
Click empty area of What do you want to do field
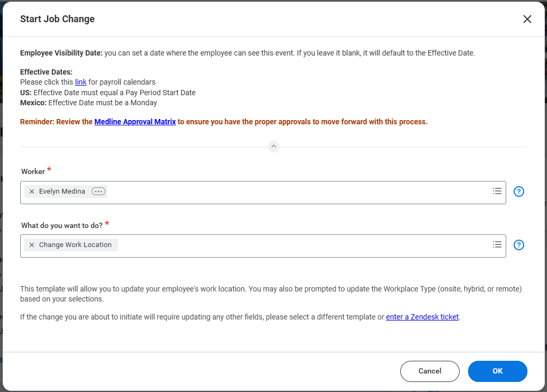(x=302, y=245)
